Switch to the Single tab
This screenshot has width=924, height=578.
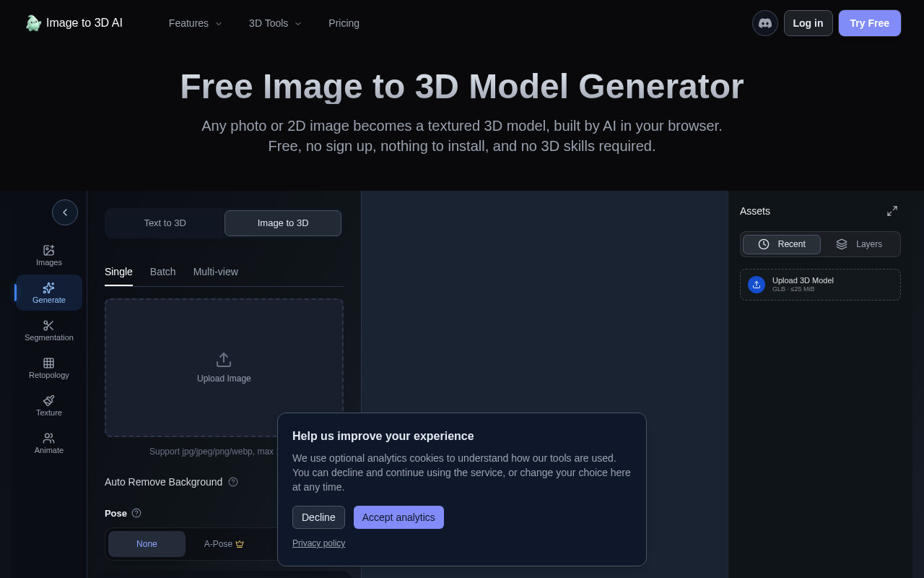click(118, 272)
